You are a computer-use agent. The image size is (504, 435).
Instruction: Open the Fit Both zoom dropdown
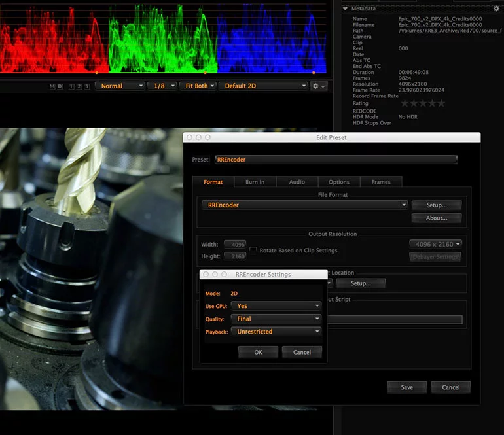[x=198, y=86]
